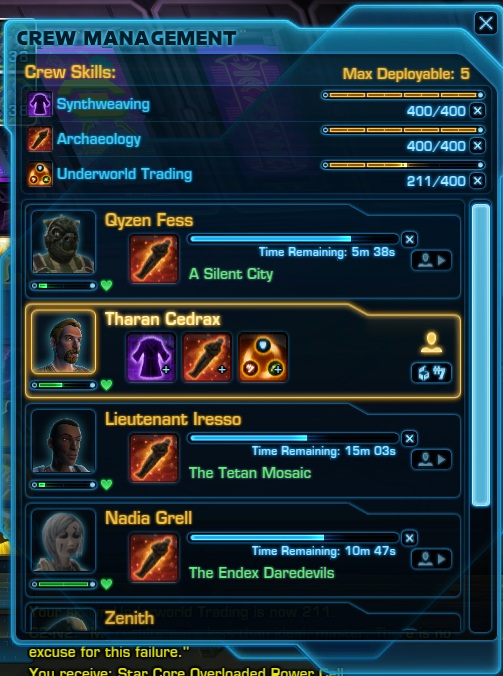Click Tharan Cedrax's Archaeology mission icon
Viewport: 503px width, 676px height.
(207, 357)
